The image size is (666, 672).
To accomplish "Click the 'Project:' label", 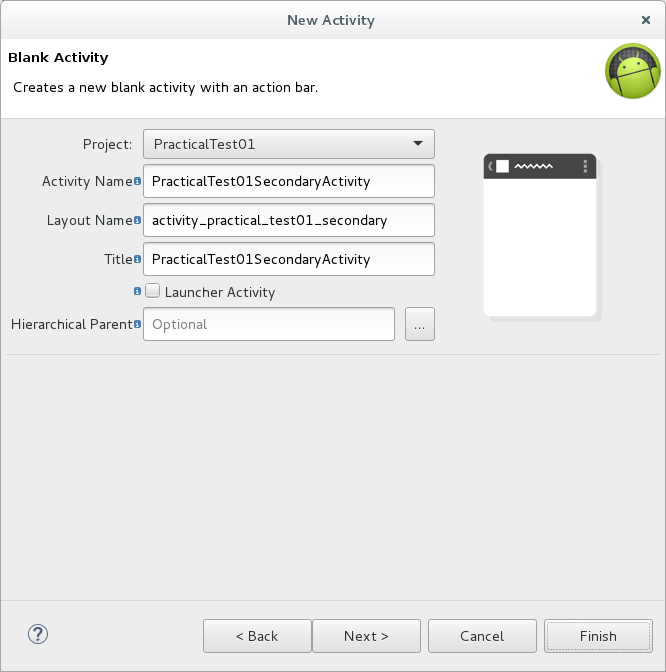I will pos(108,144).
